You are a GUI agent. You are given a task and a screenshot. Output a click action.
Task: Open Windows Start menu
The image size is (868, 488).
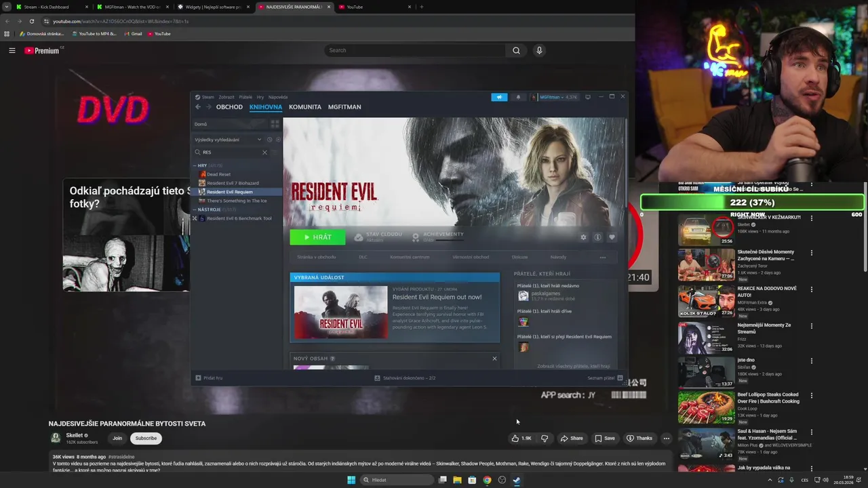point(351,480)
